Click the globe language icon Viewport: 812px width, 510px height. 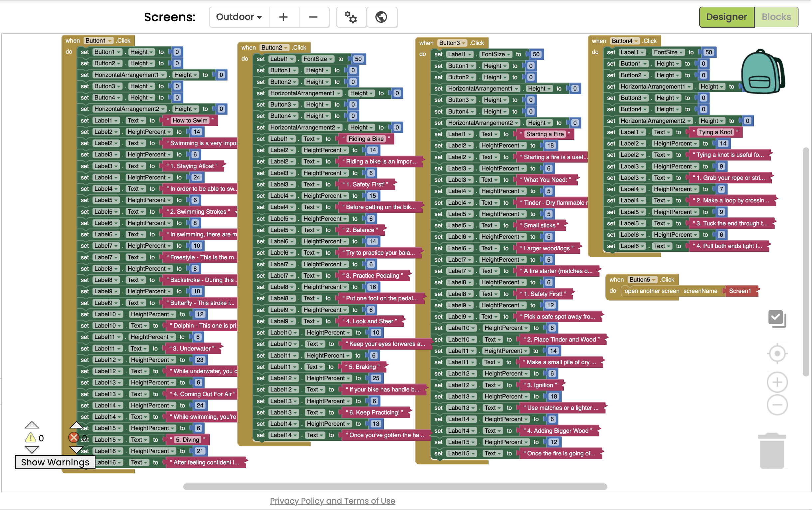381,17
